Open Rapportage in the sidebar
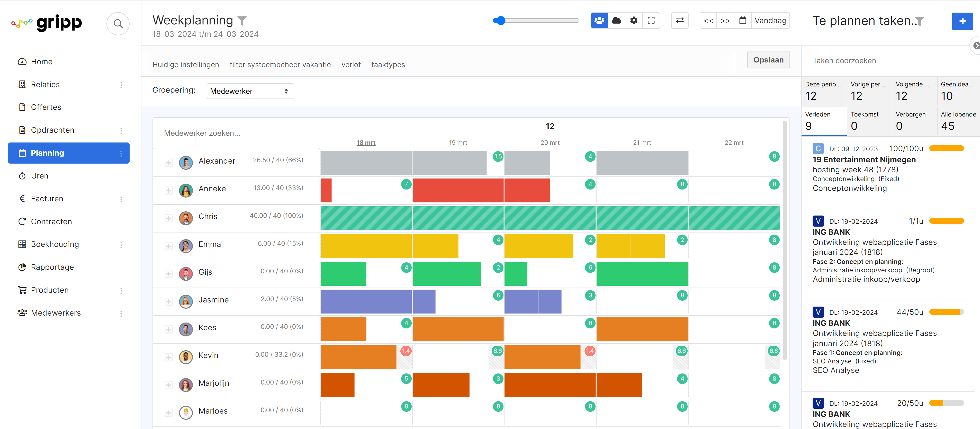The image size is (980, 429). [x=68, y=267]
